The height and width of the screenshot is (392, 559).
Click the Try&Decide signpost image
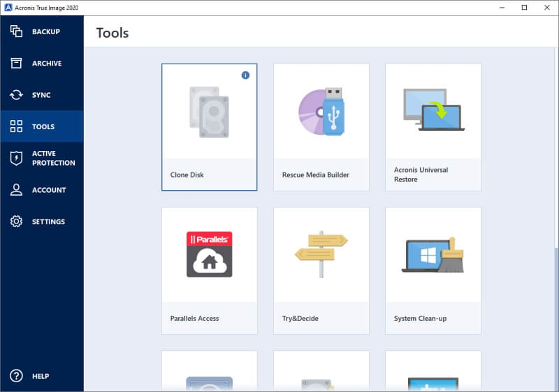[321, 254]
